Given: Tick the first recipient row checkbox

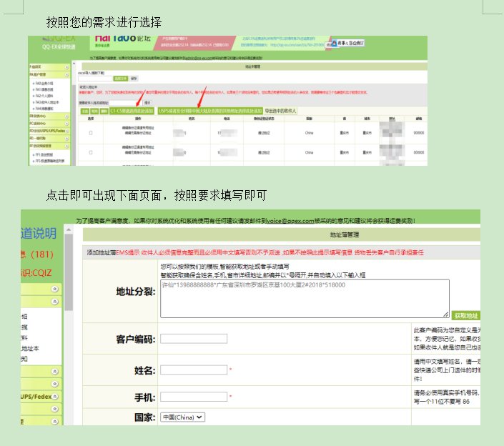Looking at the screenshot, I should pyautogui.click(x=91, y=133).
